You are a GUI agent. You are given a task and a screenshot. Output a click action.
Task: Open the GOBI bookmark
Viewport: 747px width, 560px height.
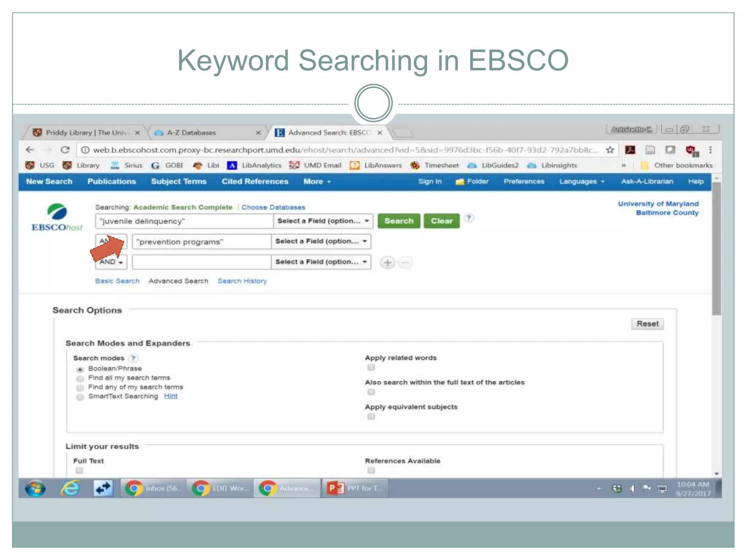167,166
